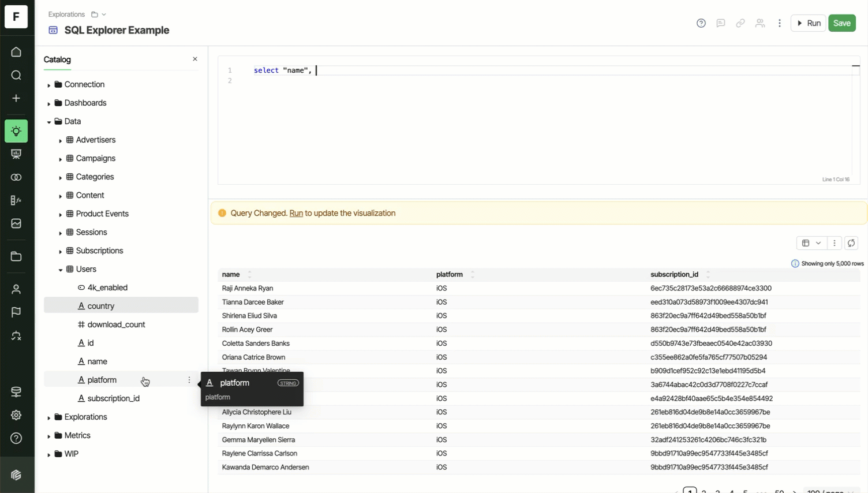The image size is (868, 493).
Task: Open the Search icon in the sidebar
Action: 16,75
